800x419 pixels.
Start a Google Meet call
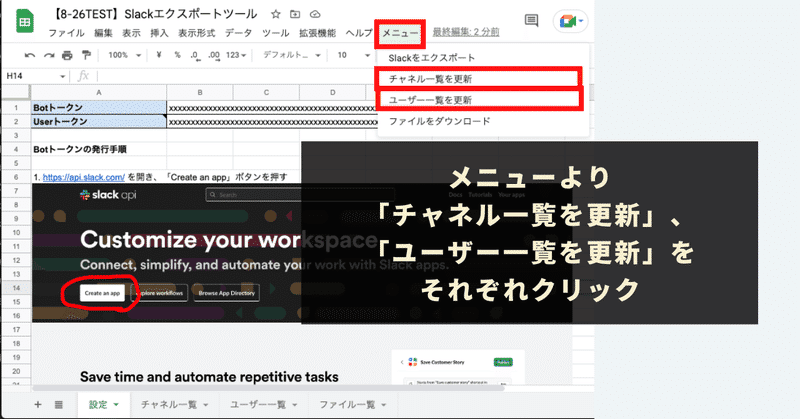(x=570, y=21)
